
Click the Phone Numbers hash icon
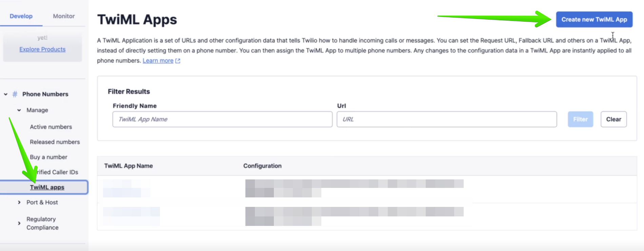coord(14,94)
